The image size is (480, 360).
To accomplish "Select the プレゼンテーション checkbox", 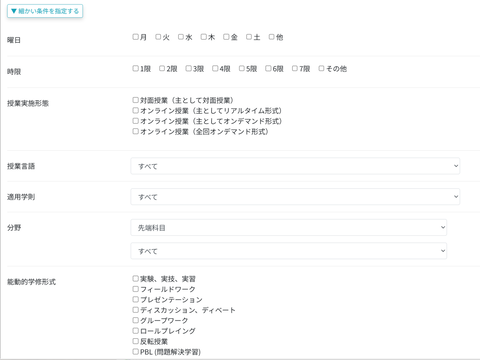I will click(135, 299).
